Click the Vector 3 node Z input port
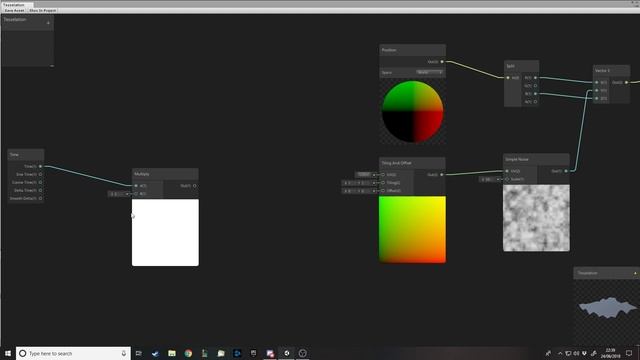640x360 pixels. coord(597,98)
